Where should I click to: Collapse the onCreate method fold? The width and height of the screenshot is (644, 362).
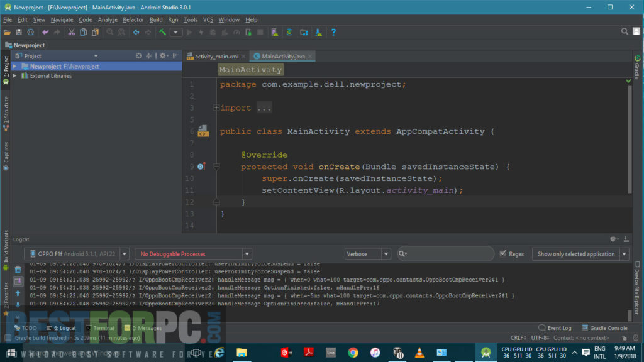[216, 167]
